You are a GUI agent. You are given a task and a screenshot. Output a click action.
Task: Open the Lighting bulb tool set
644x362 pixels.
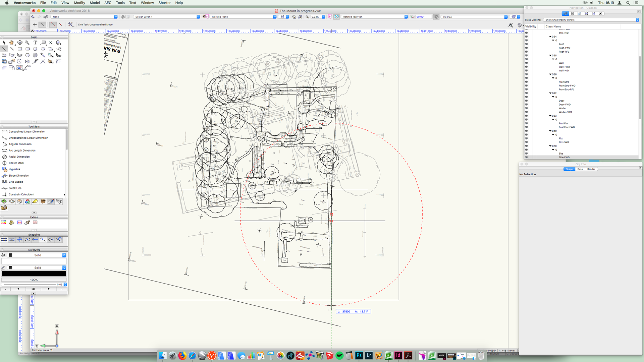tap(35, 201)
